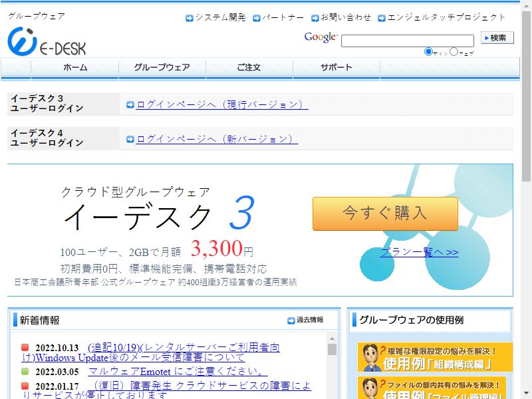Click the Google logo
532x399 pixels.
tap(321, 37)
